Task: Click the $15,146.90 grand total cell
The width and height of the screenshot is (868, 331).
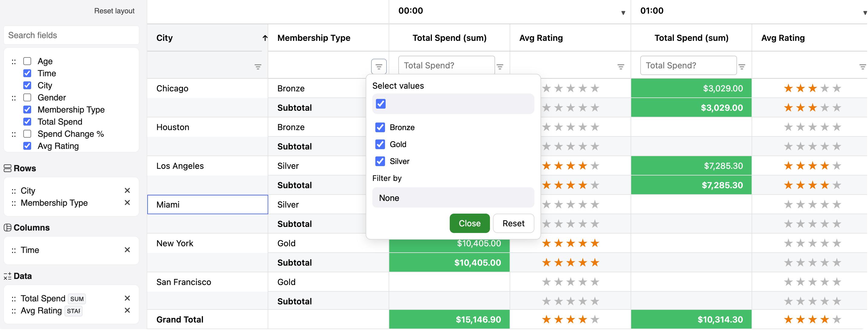Action: tap(449, 320)
